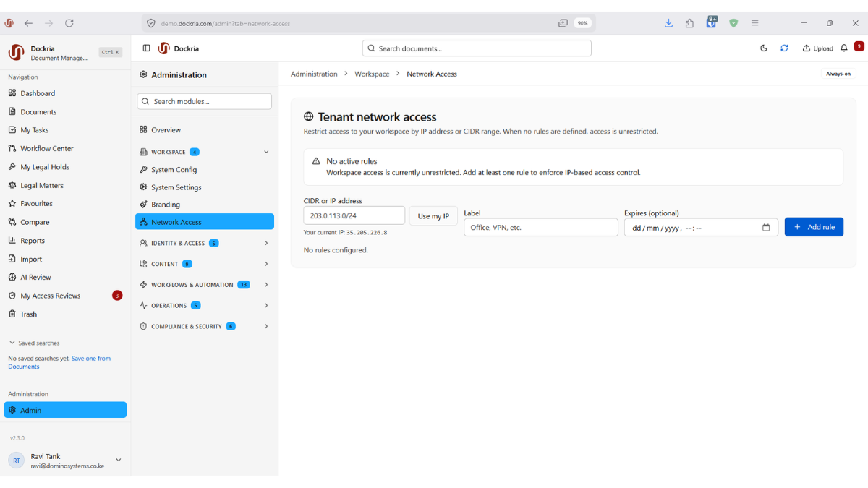868x488 pixels.
Task: Open browser extensions puzzle icon
Action: 689,23
